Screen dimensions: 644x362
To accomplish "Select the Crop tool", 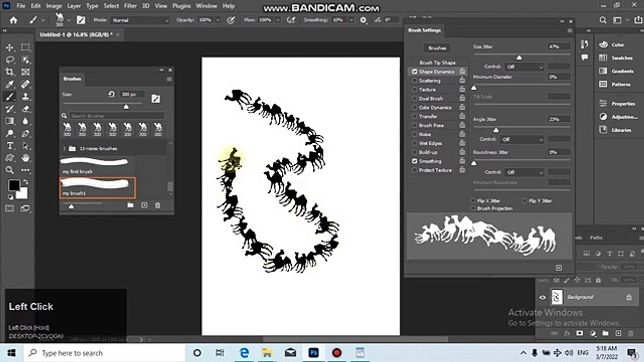I will tap(10, 72).
